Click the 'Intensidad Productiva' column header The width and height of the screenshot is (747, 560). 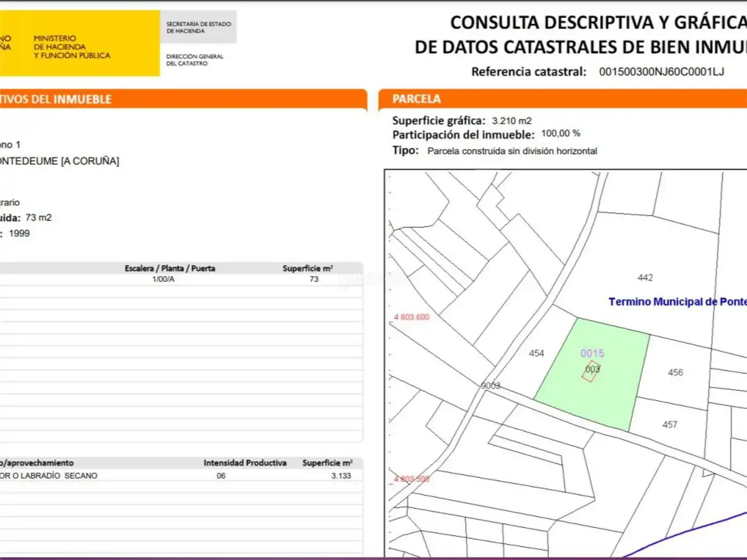click(245, 463)
